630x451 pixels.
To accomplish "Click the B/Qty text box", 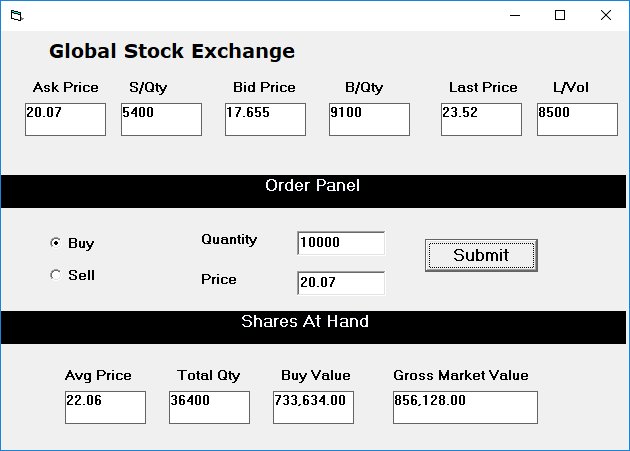I will (x=370, y=119).
